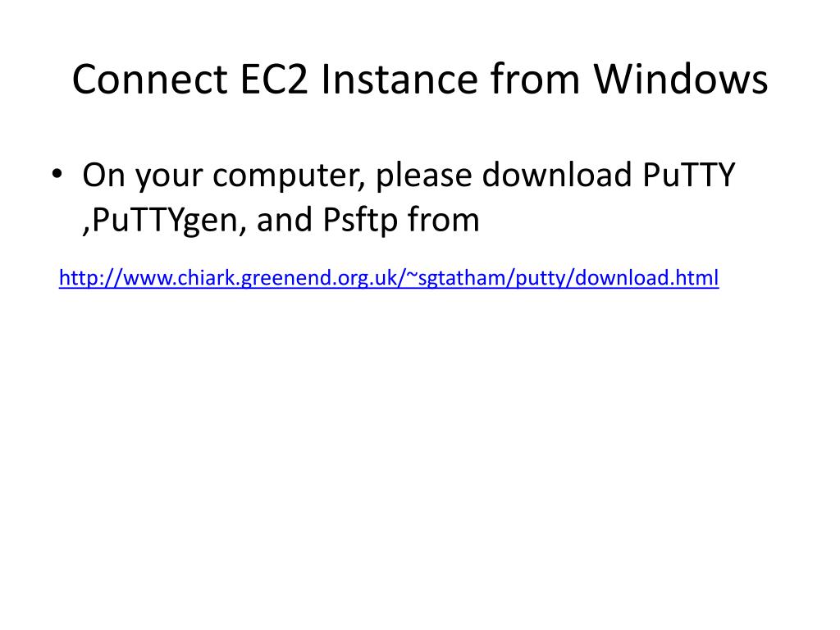Click the word 'Connect' in the title
Image resolution: width=840 pixels, height=630 pixels.
pyautogui.click(x=149, y=80)
